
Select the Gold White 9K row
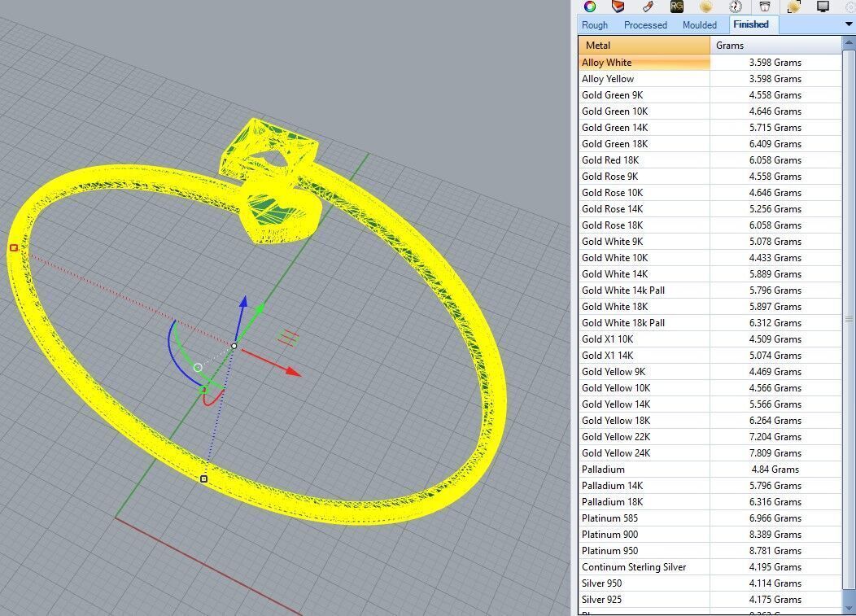coord(710,242)
